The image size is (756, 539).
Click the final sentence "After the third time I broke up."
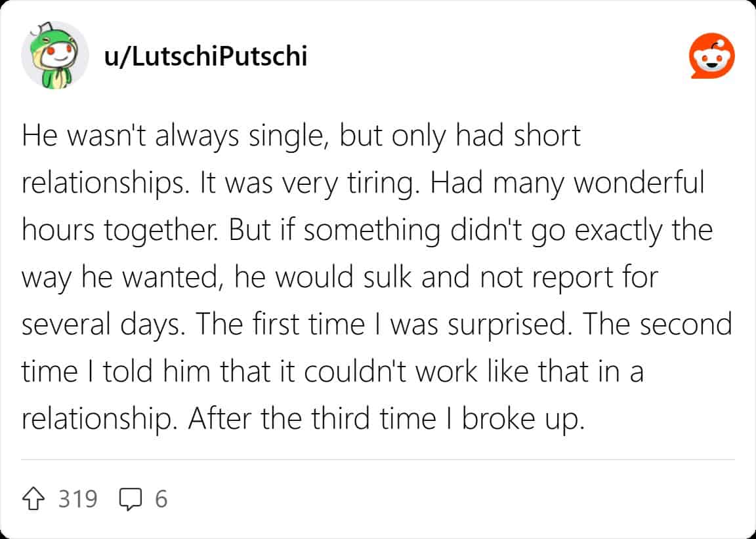(385, 420)
